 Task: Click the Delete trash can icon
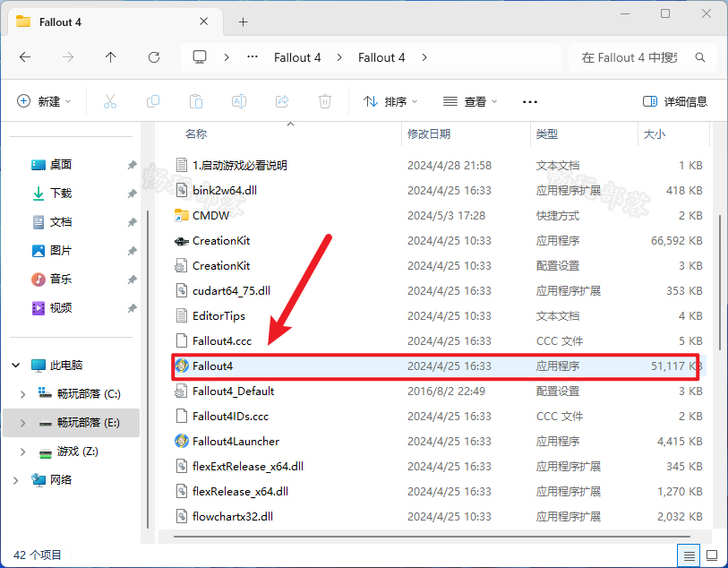pyautogui.click(x=324, y=101)
